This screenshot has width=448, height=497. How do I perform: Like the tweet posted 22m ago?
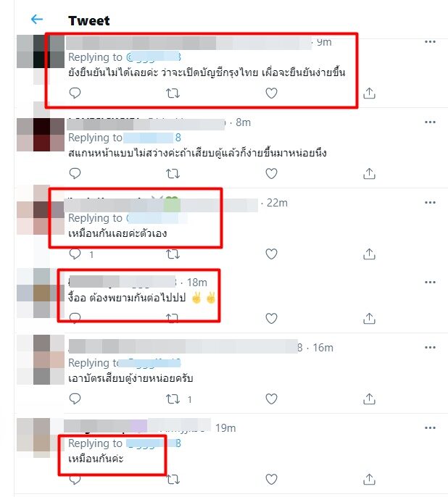coord(271,254)
